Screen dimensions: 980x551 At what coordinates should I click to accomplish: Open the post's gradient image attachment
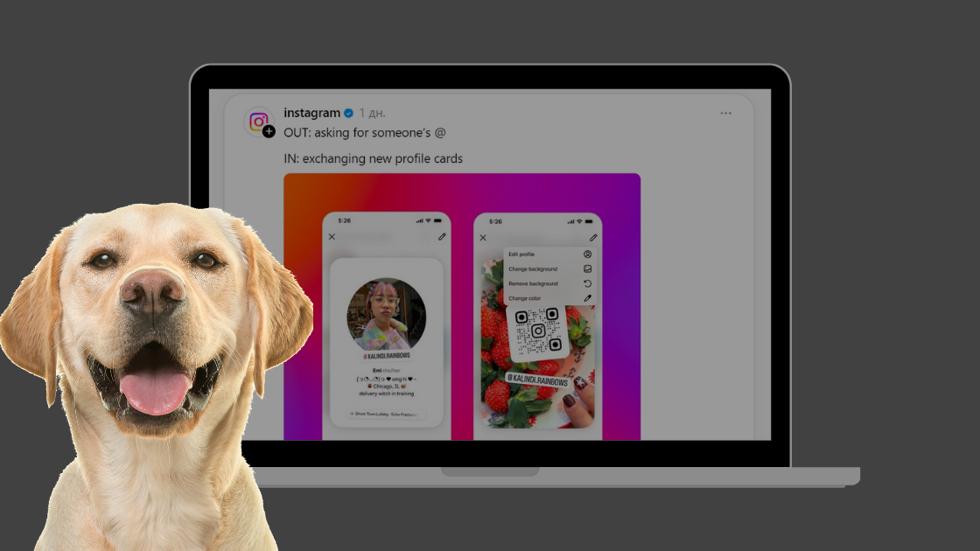point(462,307)
